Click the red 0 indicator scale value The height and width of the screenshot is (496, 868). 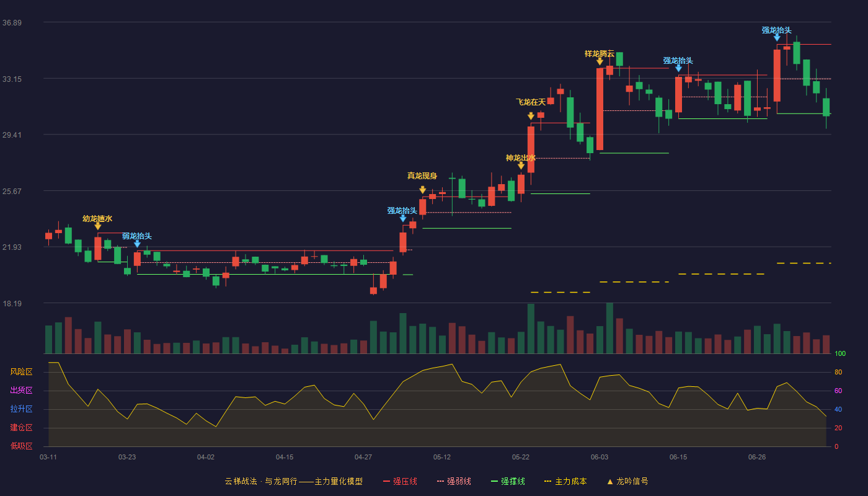(836, 446)
